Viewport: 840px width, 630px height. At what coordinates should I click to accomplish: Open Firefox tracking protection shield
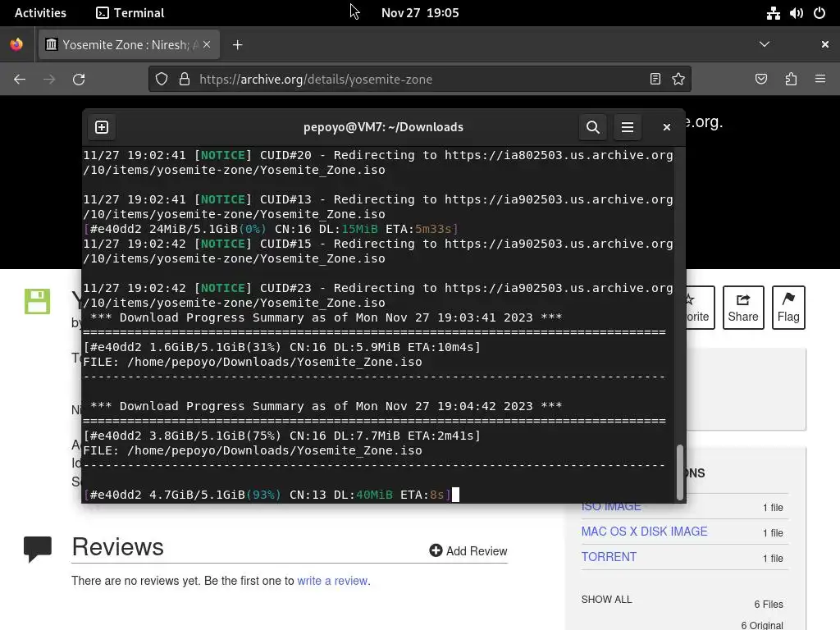point(162,80)
